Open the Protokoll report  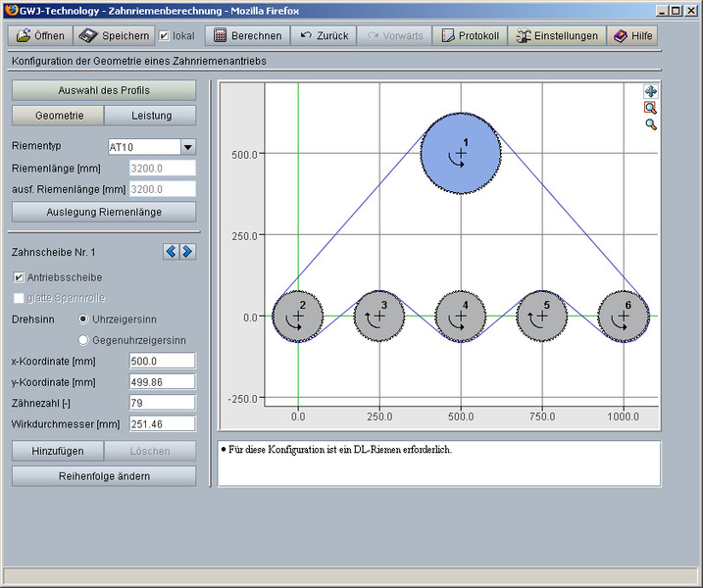coord(470,36)
